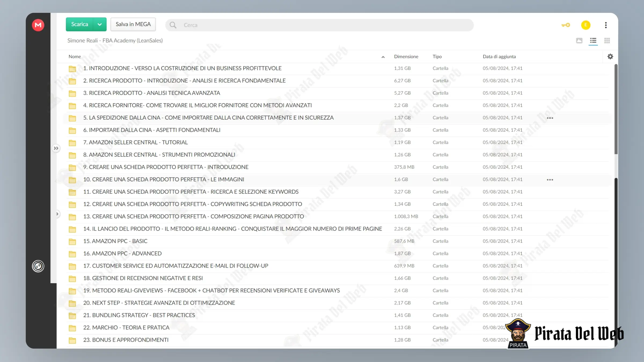Viewport: 644px width, 362px height.
Task: Focus the Cerca search field
Action: pyautogui.click(x=319, y=25)
